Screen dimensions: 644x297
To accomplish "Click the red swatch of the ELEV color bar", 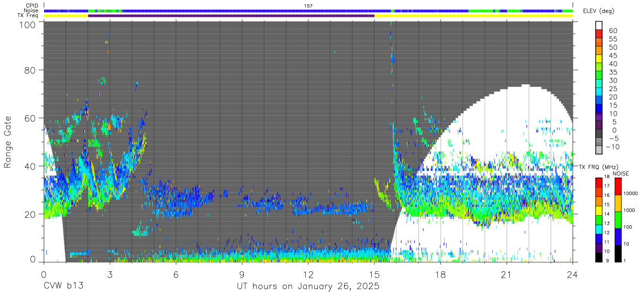I will click(x=599, y=34).
